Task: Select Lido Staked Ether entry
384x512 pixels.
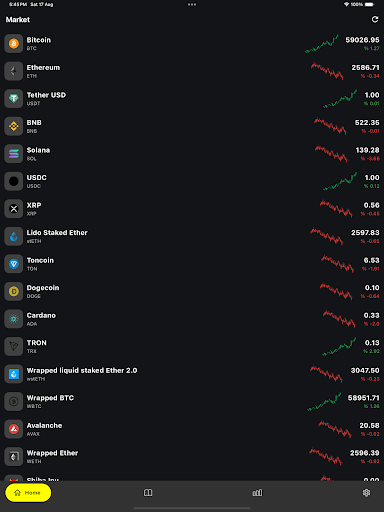Action: click(192, 236)
